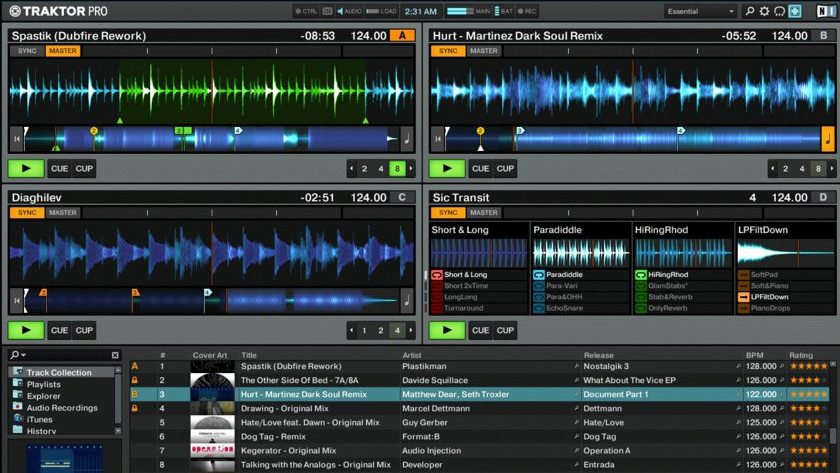Select Audio Recordings in browser tree
The height and width of the screenshot is (473, 840).
tap(62, 408)
